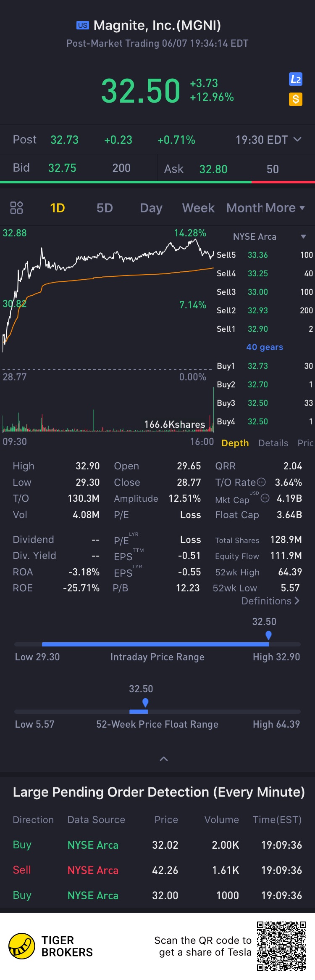This screenshot has width=315, height=980.
Task: Tap the 52-Week Price Float Range marker
Action: [x=145, y=702]
